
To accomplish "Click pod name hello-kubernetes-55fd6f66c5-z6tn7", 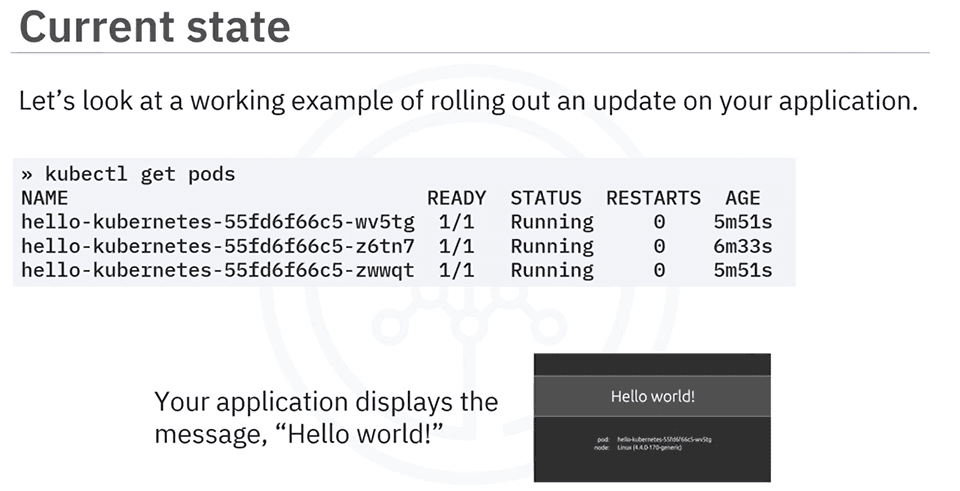I will pos(217,246).
